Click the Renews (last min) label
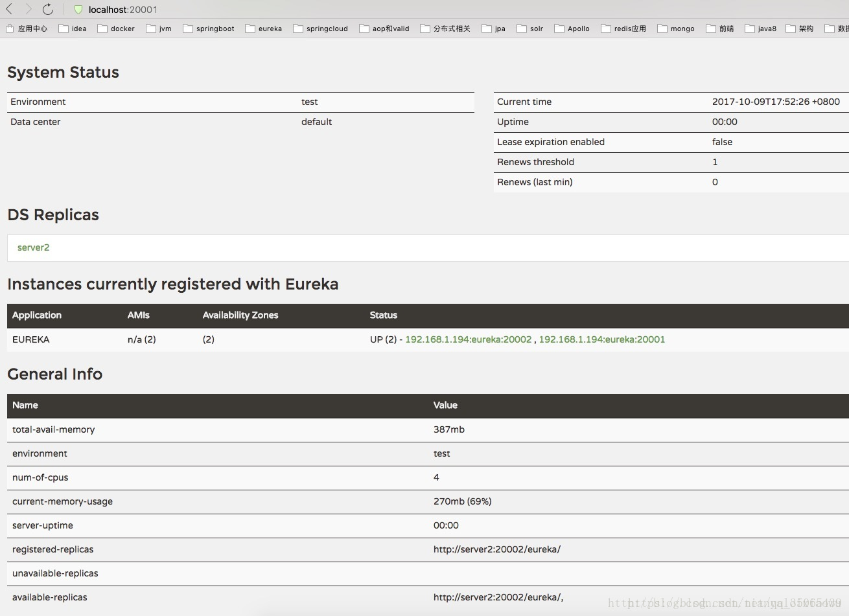Viewport: 849px width, 616px height. tap(535, 182)
